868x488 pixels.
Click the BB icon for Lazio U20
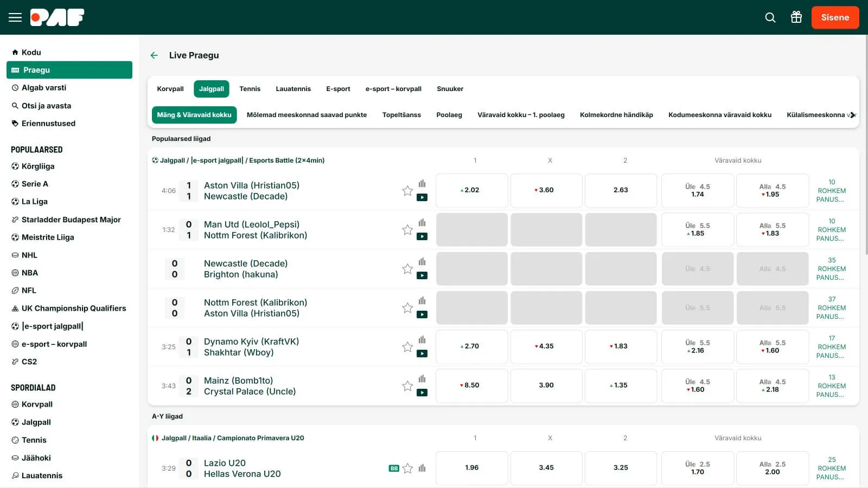tap(394, 468)
